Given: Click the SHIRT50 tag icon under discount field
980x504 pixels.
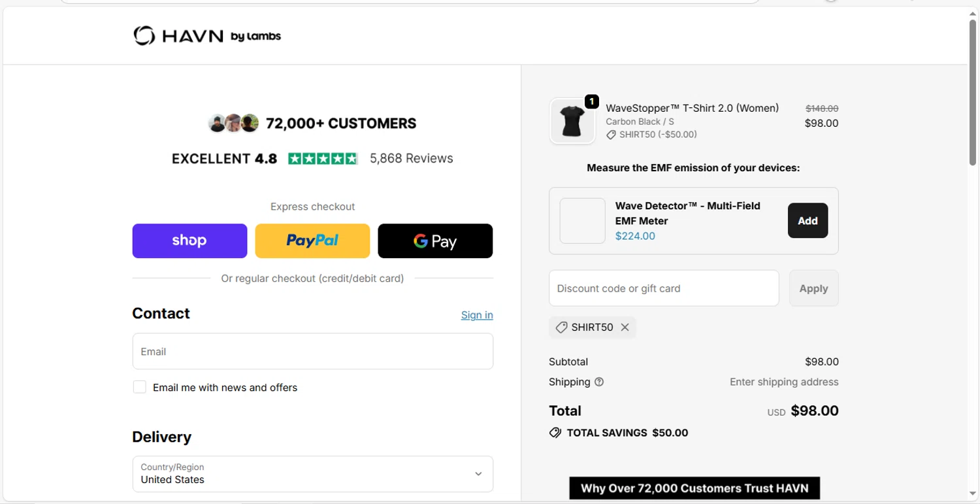Looking at the screenshot, I should pyautogui.click(x=561, y=328).
